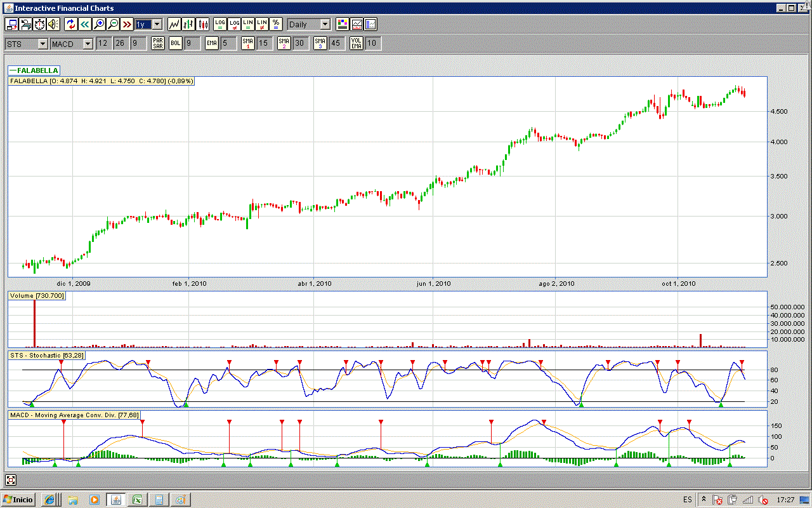Toggle the PAR SAR indicator
The height and width of the screenshot is (508, 812).
pyautogui.click(x=157, y=43)
